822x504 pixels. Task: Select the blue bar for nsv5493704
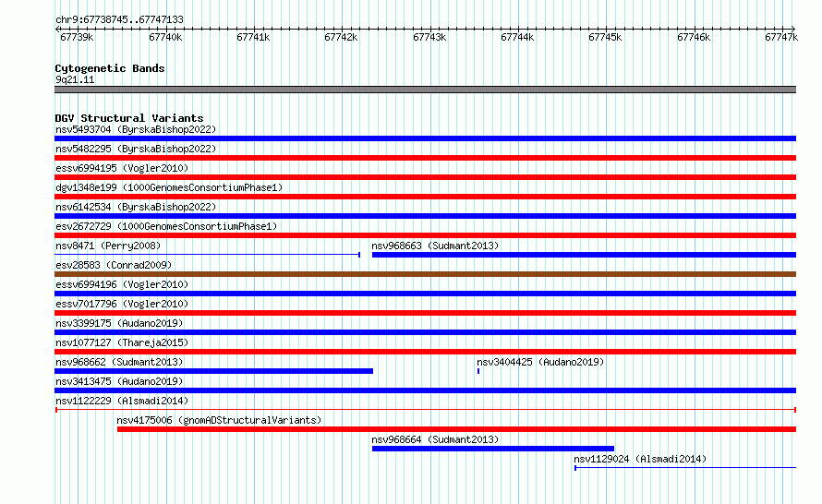(425, 138)
